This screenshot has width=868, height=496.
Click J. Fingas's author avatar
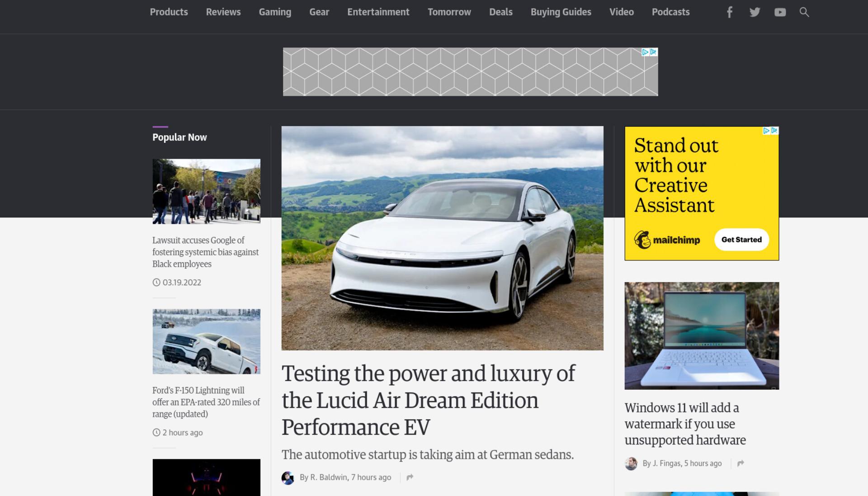click(631, 463)
